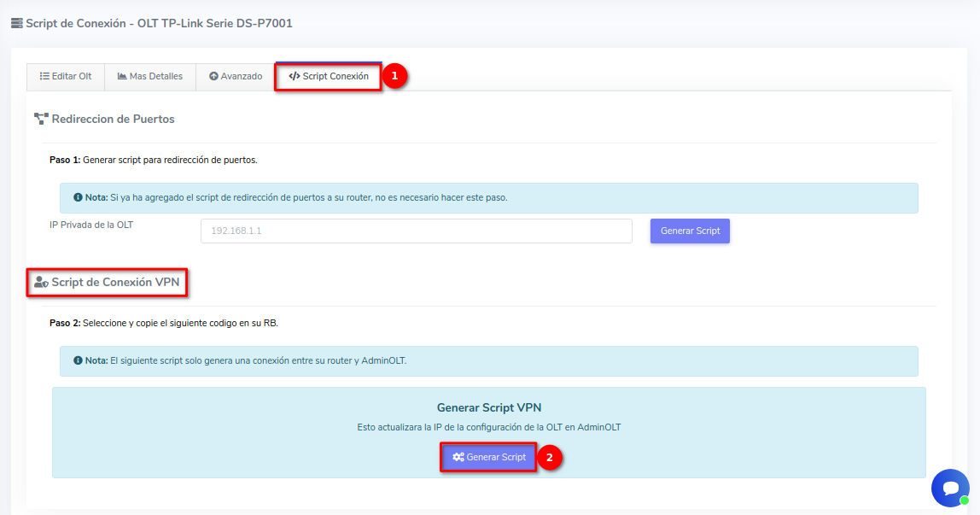Click the chart icon on Mas Detalles

click(122, 76)
